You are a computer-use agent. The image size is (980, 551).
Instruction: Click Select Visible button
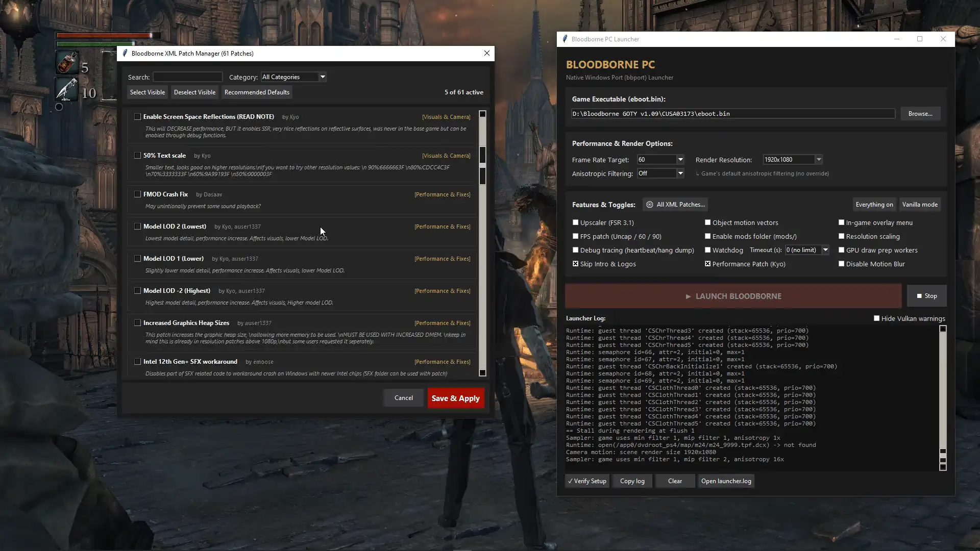pyautogui.click(x=148, y=92)
